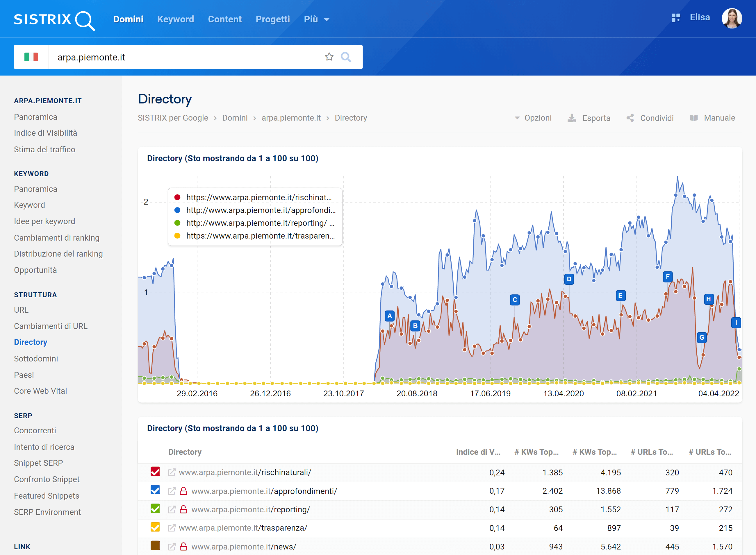Select event pin G on chart
The width and height of the screenshot is (756, 555).
(x=702, y=337)
